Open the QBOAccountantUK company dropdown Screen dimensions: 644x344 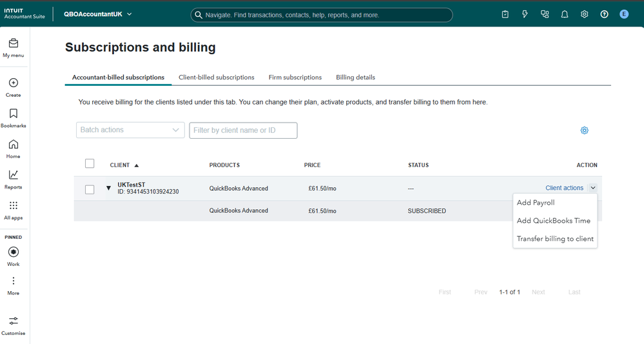(98, 14)
